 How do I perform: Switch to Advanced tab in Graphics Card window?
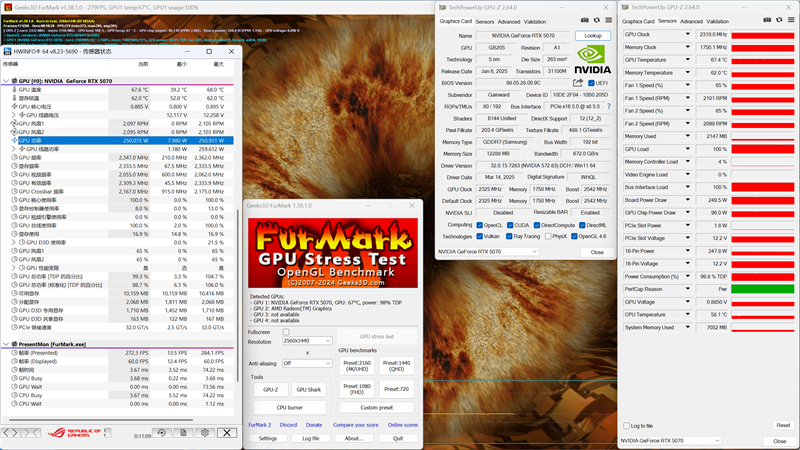509,22
